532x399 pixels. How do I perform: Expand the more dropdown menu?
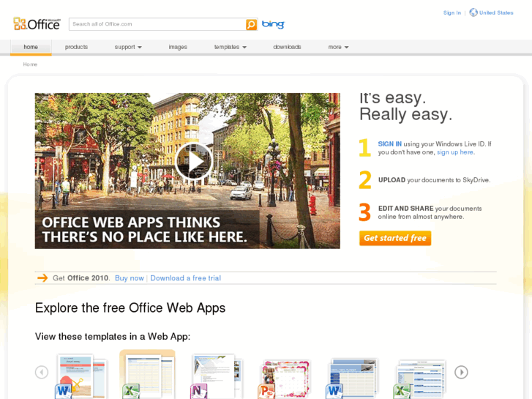338,47
